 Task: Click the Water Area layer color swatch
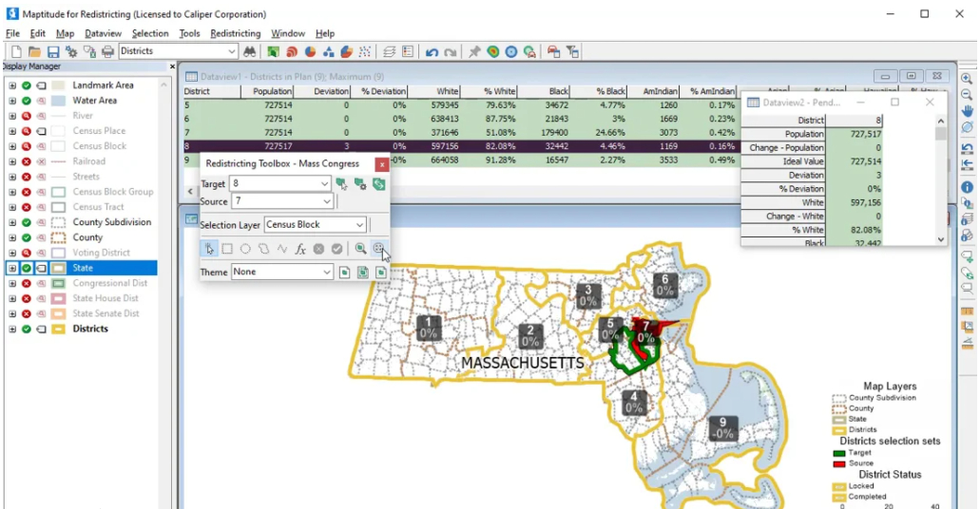pyautogui.click(x=58, y=101)
